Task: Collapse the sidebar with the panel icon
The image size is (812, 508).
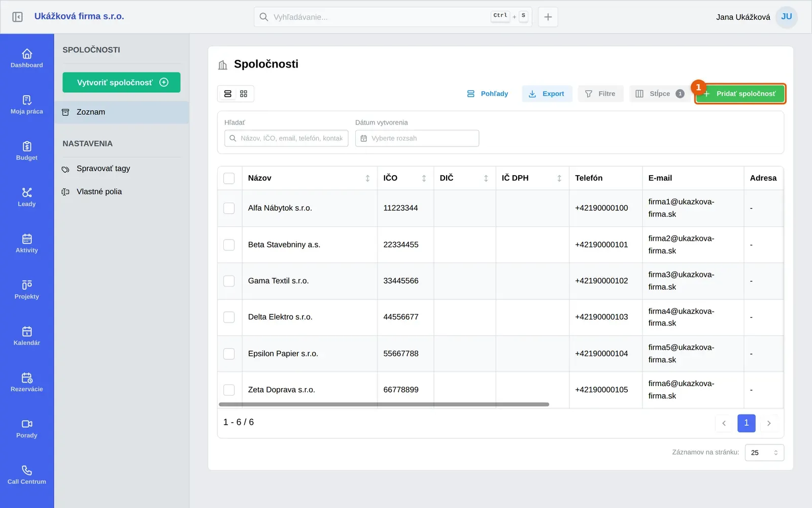Action: point(17,17)
